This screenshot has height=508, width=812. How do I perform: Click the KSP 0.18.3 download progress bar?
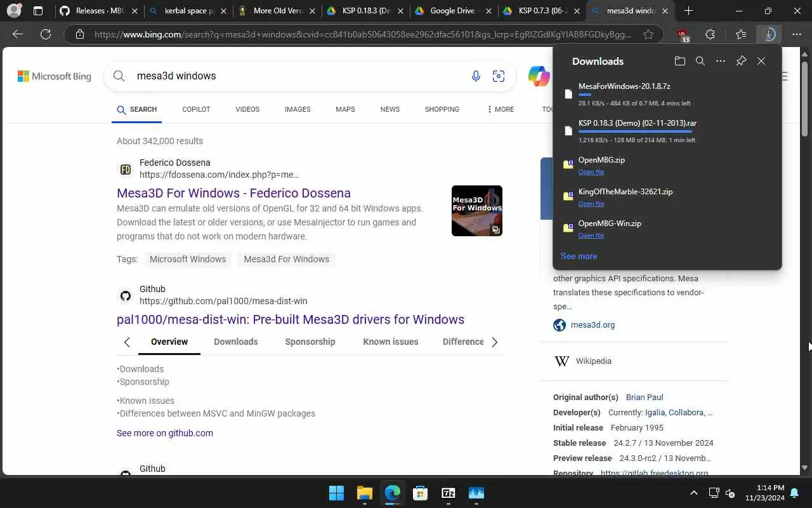pos(635,131)
